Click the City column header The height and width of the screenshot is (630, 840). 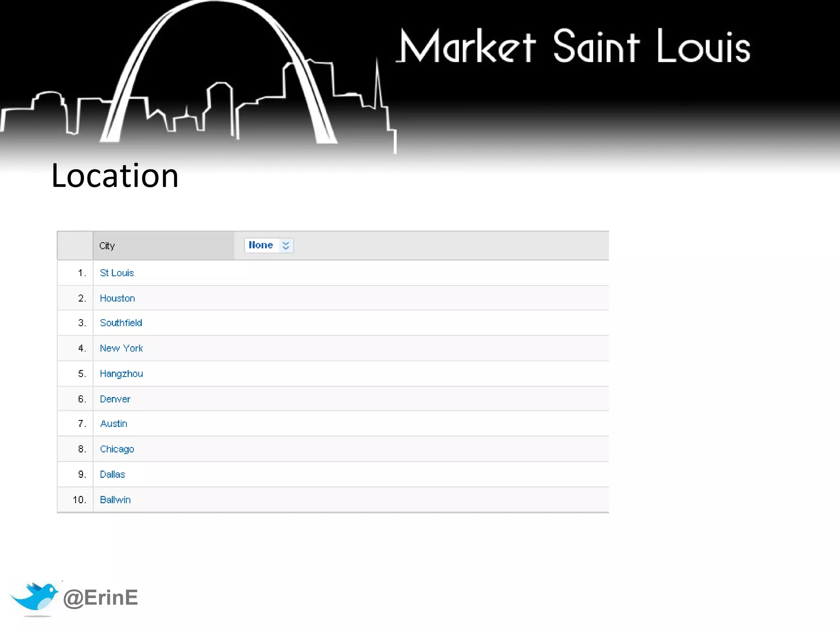107,246
